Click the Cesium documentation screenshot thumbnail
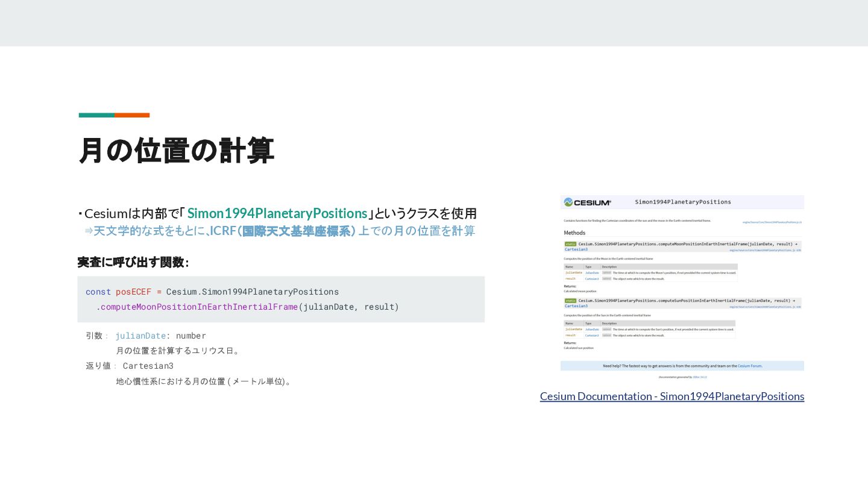The height and width of the screenshot is (488, 868). [682, 287]
